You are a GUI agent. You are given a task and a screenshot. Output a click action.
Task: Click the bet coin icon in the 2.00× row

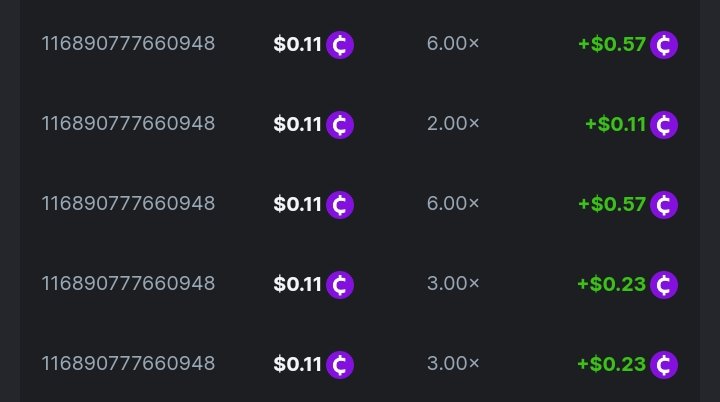click(x=340, y=125)
